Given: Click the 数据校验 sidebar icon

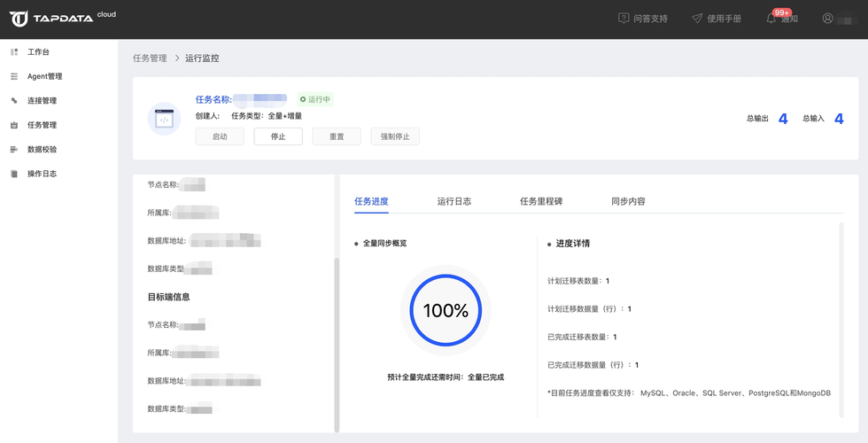Looking at the screenshot, I should tap(14, 150).
